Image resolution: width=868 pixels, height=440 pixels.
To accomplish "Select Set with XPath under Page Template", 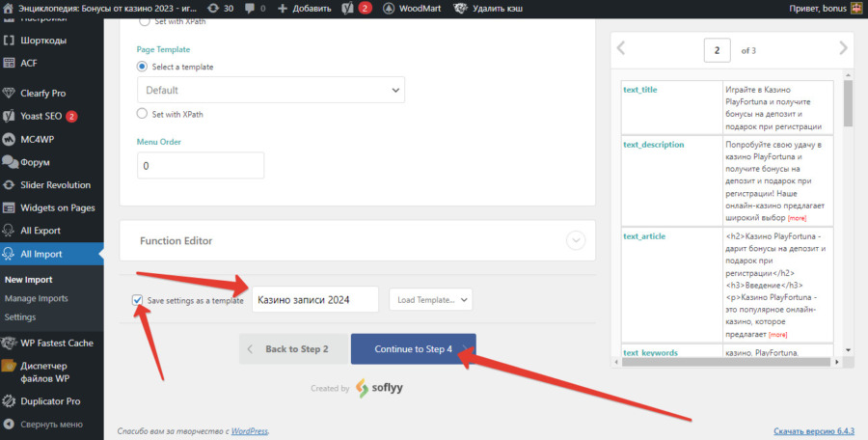I will tap(143, 114).
